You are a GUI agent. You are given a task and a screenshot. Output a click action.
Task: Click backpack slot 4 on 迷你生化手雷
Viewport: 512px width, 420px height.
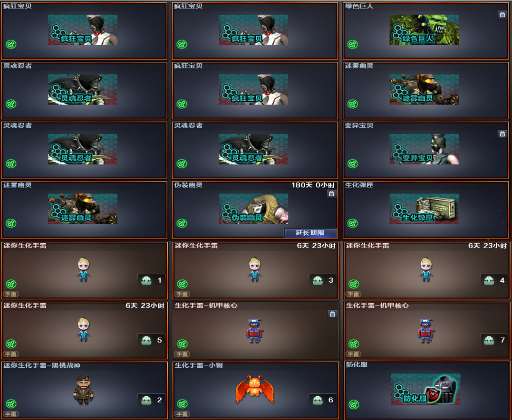[494, 280]
